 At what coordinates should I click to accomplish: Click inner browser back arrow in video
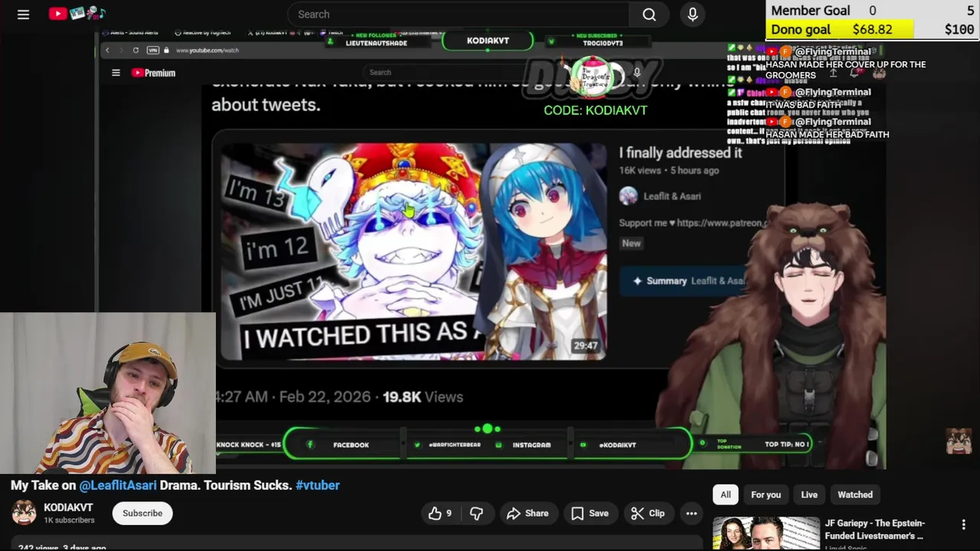[107, 51]
